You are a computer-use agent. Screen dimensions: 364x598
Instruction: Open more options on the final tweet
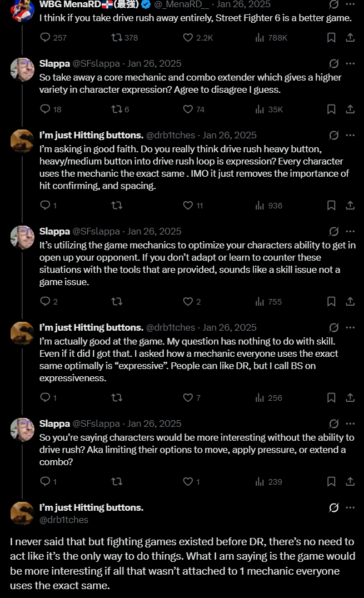click(x=350, y=507)
